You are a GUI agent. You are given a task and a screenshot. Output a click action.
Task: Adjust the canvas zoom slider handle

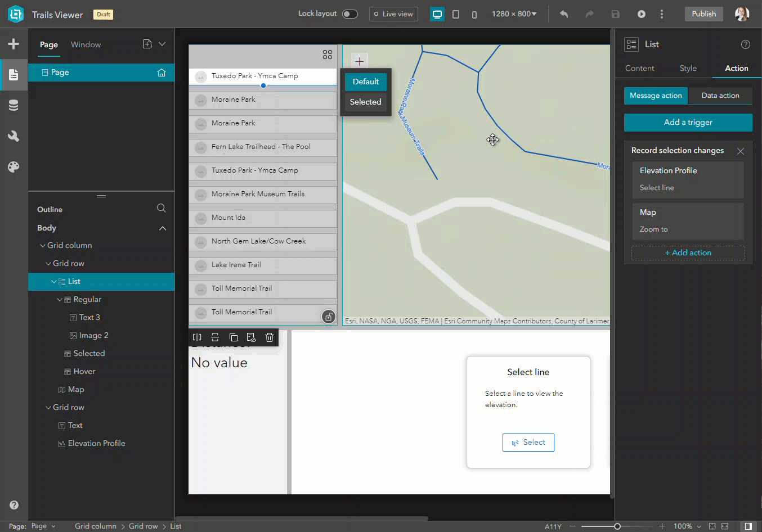(617, 526)
